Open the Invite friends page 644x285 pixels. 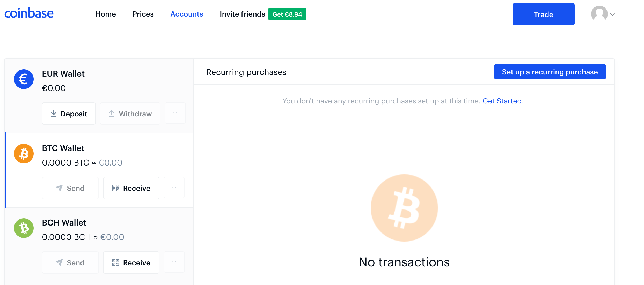242,14
